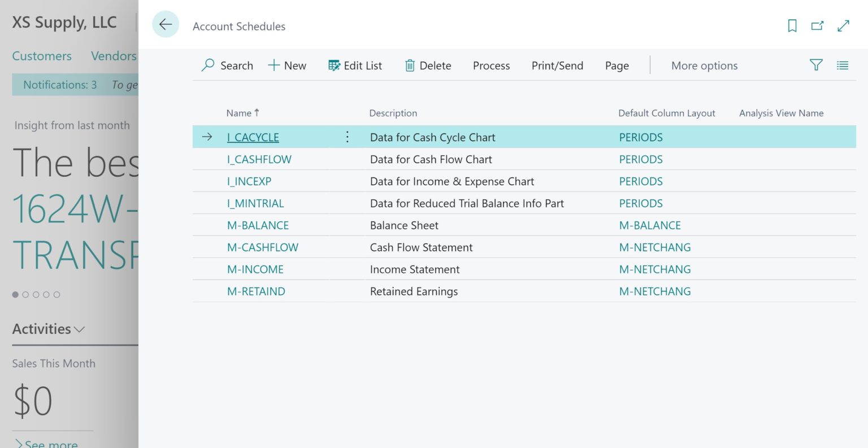
Task: Click the Search magnifier icon
Action: click(207, 65)
